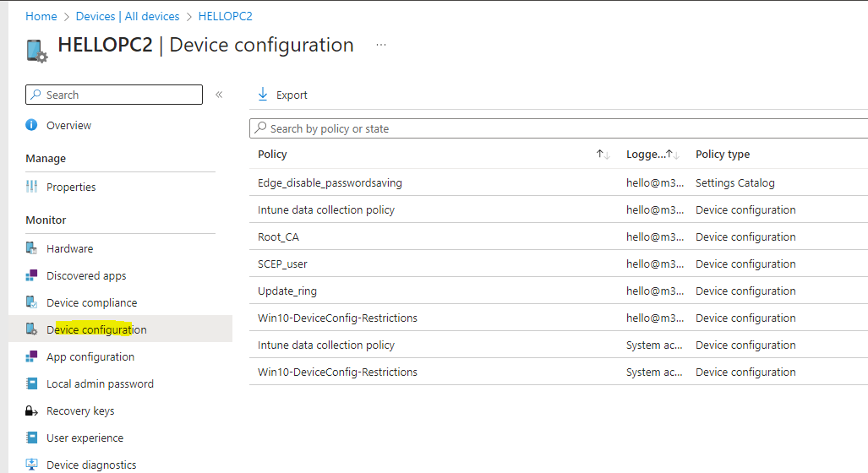Image resolution: width=868 pixels, height=473 pixels.
Task: Navigate to Devices | All devices breadcrumb
Action: [x=128, y=16]
